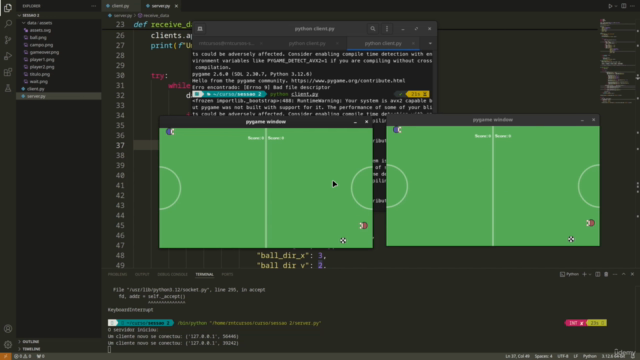Open the Extensions view
Screen dimensions: 640x360
8,72
